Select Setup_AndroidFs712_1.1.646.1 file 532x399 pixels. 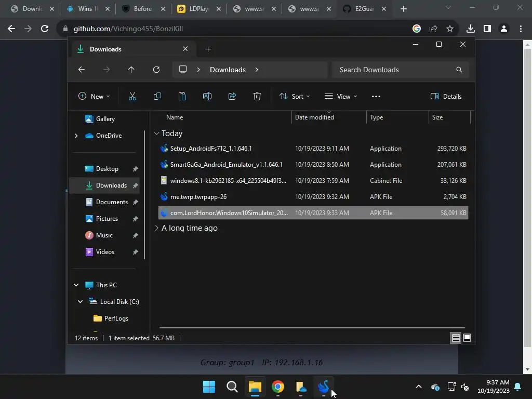pos(313,149)
